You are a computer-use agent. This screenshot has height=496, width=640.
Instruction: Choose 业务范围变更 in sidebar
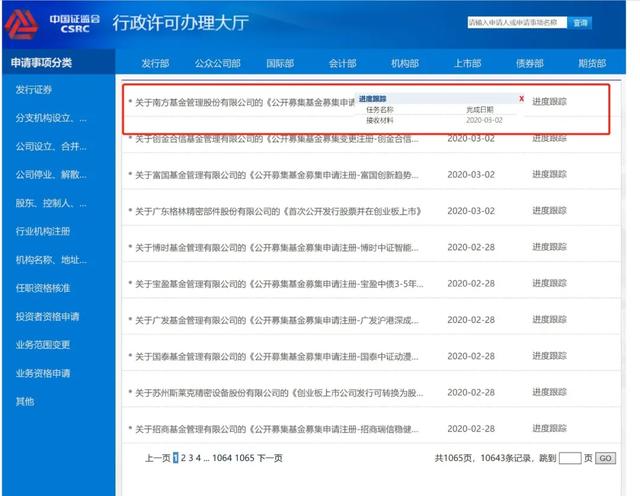click(43, 345)
